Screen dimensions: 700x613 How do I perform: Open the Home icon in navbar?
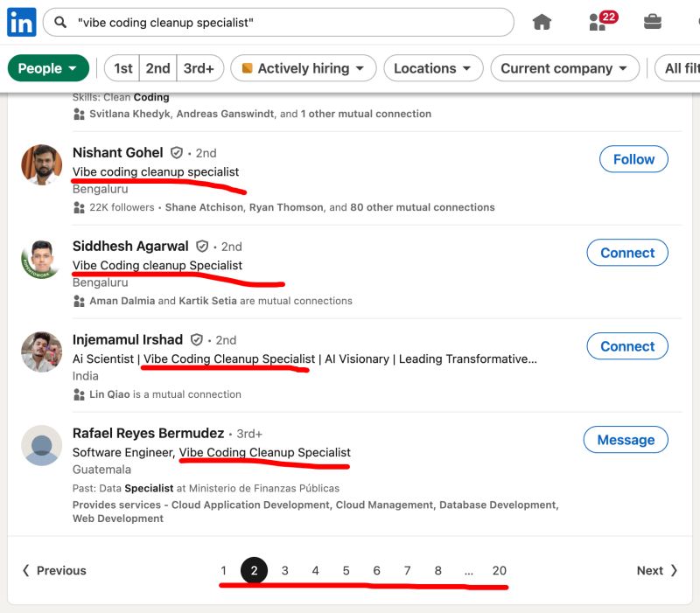tap(542, 22)
